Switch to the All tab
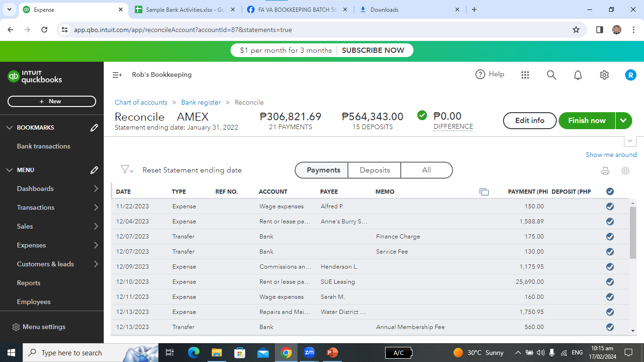The height and width of the screenshot is (362, 644). [x=427, y=170]
